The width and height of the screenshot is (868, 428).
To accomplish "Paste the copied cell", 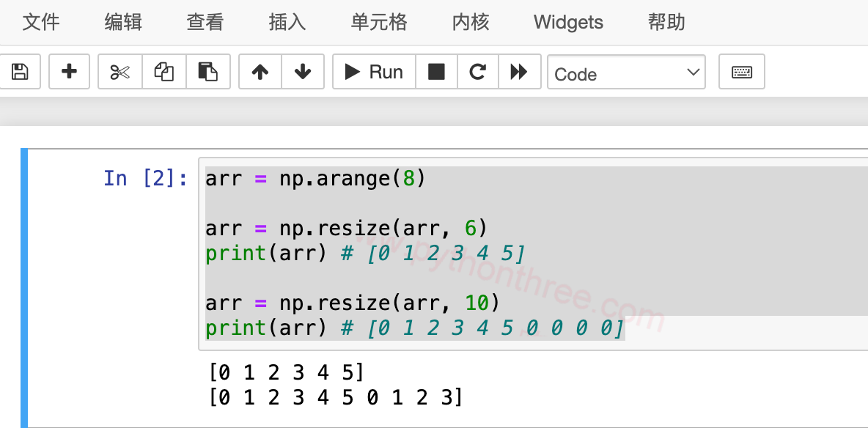I will [x=207, y=71].
